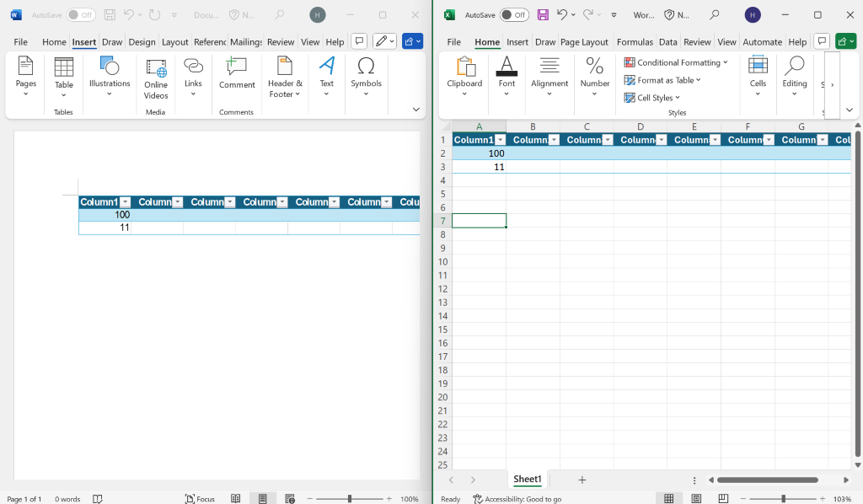The width and height of the screenshot is (863, 504).
Task: Open Cell Styles dropdown
Action: point(652,98)
